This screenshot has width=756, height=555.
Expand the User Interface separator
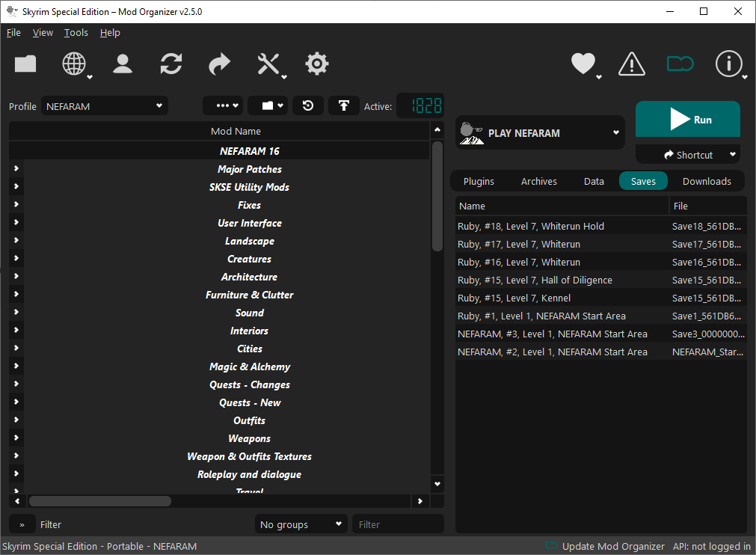pyautogui.click(x=16, y=222)
